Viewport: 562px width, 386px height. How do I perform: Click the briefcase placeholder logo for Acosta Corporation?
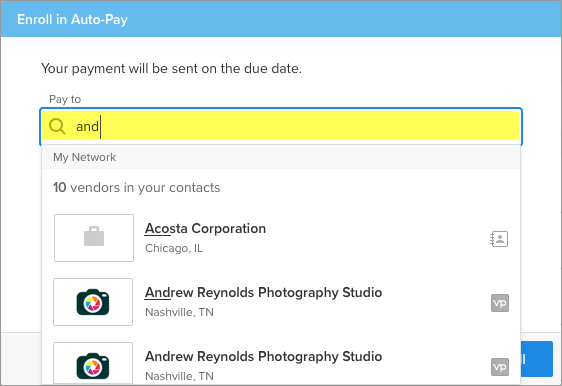94,238
